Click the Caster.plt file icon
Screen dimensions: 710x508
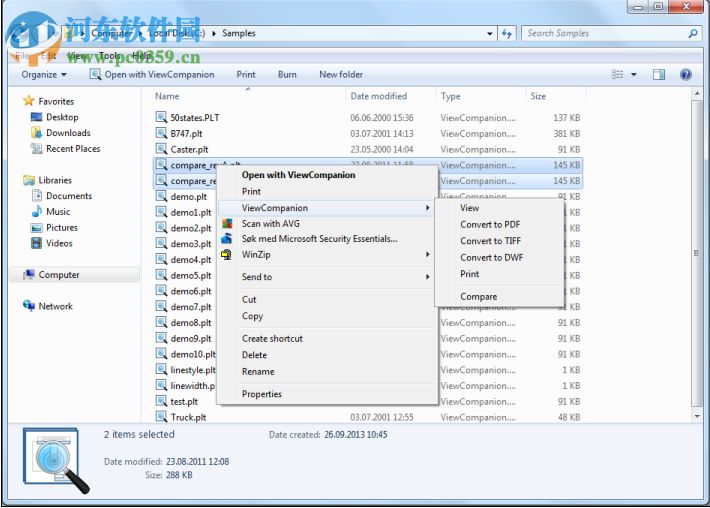(x=161, y=149)
